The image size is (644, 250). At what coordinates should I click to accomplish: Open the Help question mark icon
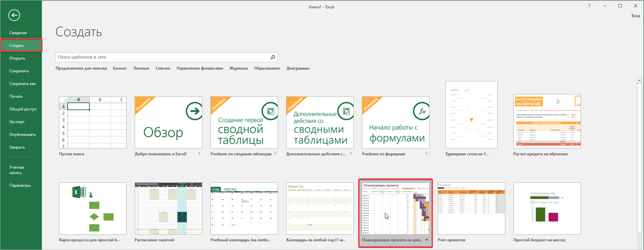click(x=589, y=6)
